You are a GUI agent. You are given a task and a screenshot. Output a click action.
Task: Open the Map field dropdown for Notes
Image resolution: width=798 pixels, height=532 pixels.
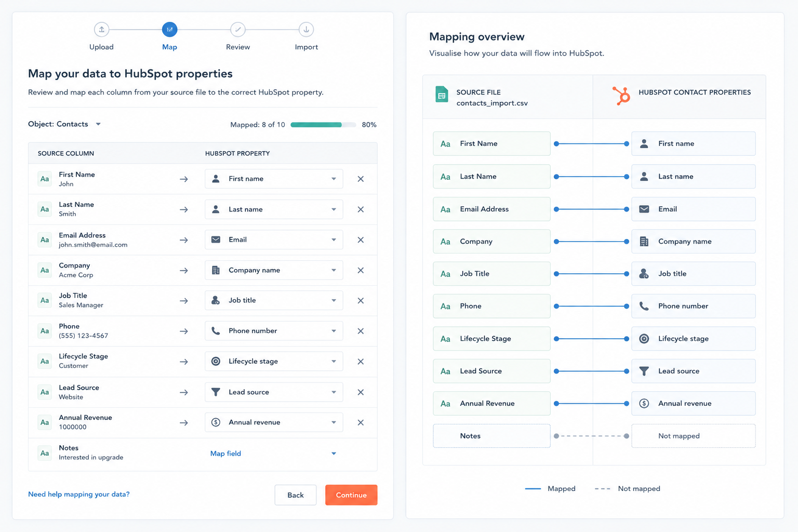(x=274, y=454)
